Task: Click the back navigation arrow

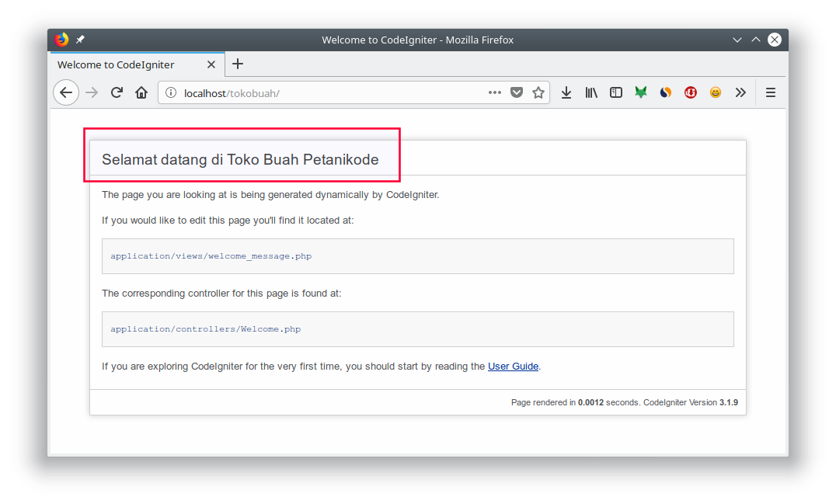Action: point(66,92)
